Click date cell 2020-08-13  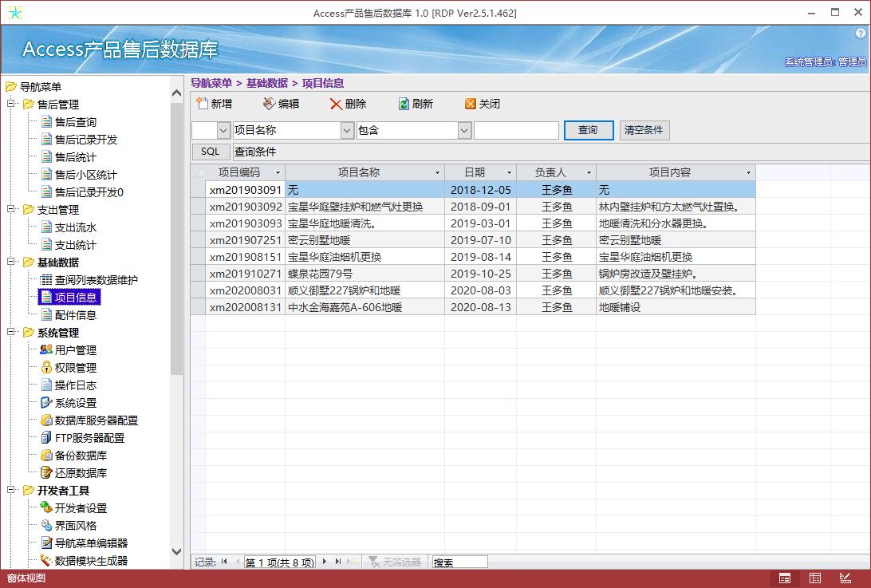click(x=480, y=307)
